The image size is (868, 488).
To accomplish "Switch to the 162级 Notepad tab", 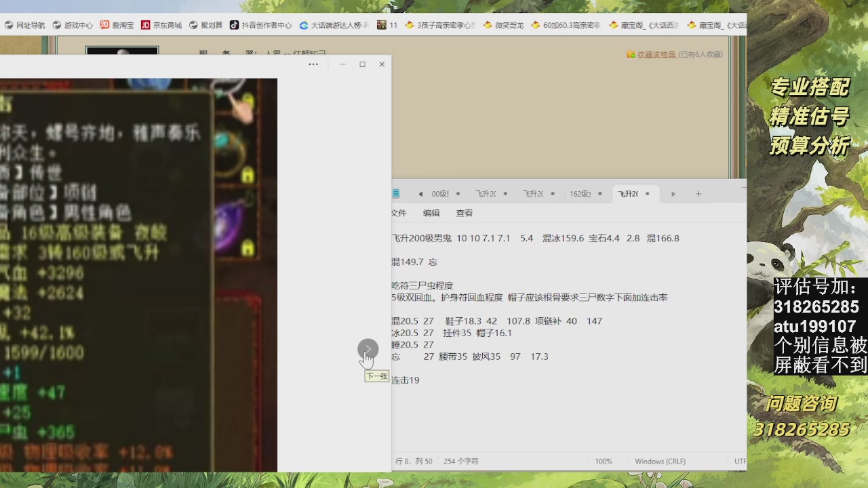I will pyautogui.click(x=580, y=194).
